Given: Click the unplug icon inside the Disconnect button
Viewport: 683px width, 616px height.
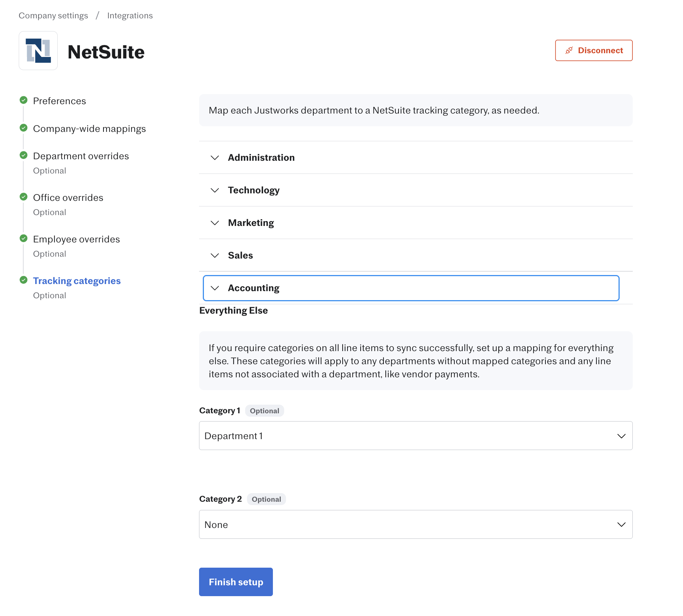Looking at the screenshot, I should [569, 50].
